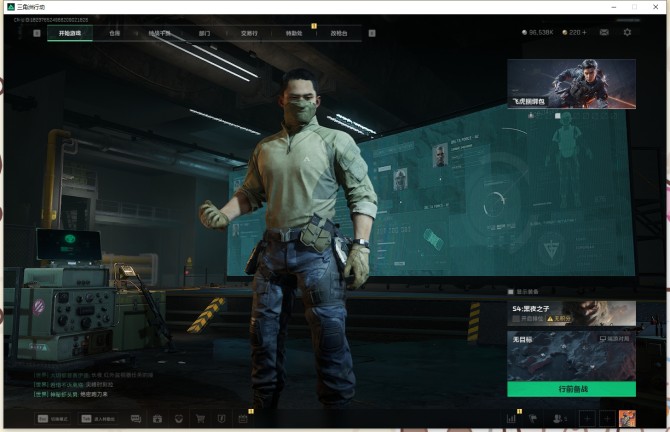Open the 交易行 tab
Screen dimensions: 670x432
(x=249, y=33)
